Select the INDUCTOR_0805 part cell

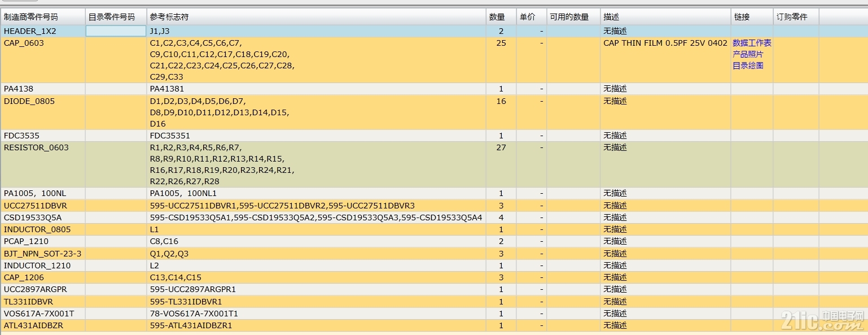point(43,229)
